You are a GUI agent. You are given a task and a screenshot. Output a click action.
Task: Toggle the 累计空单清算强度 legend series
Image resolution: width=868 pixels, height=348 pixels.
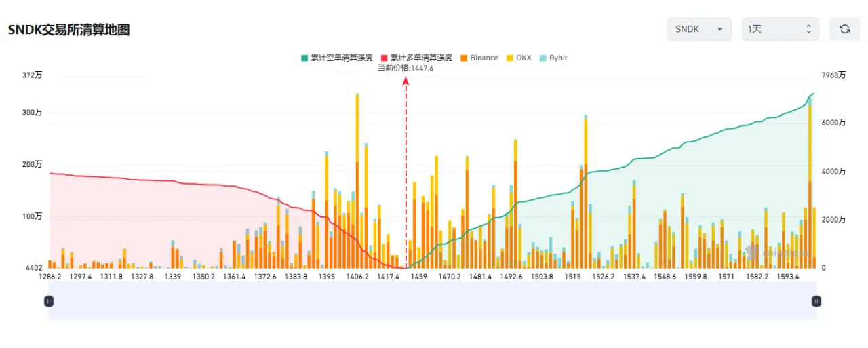338,58
